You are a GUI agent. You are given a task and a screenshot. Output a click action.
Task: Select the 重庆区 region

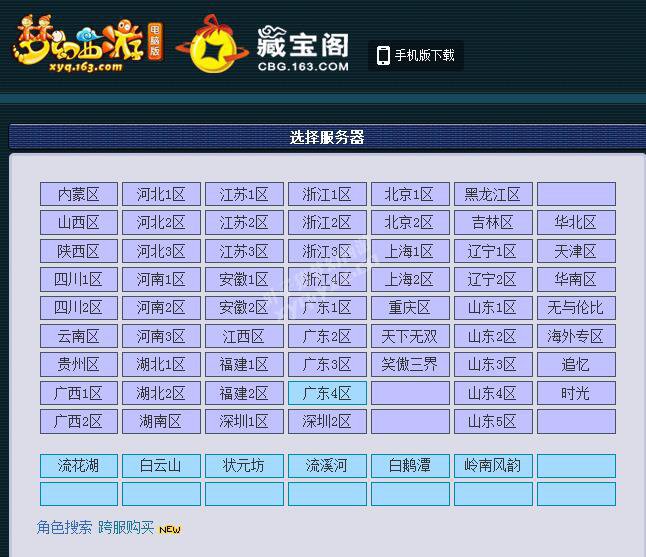click(410, 308)
